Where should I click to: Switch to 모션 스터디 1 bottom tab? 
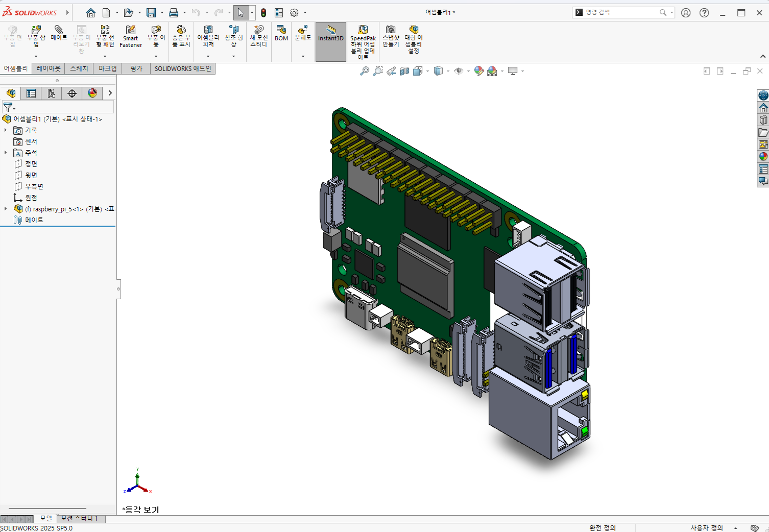80,518
